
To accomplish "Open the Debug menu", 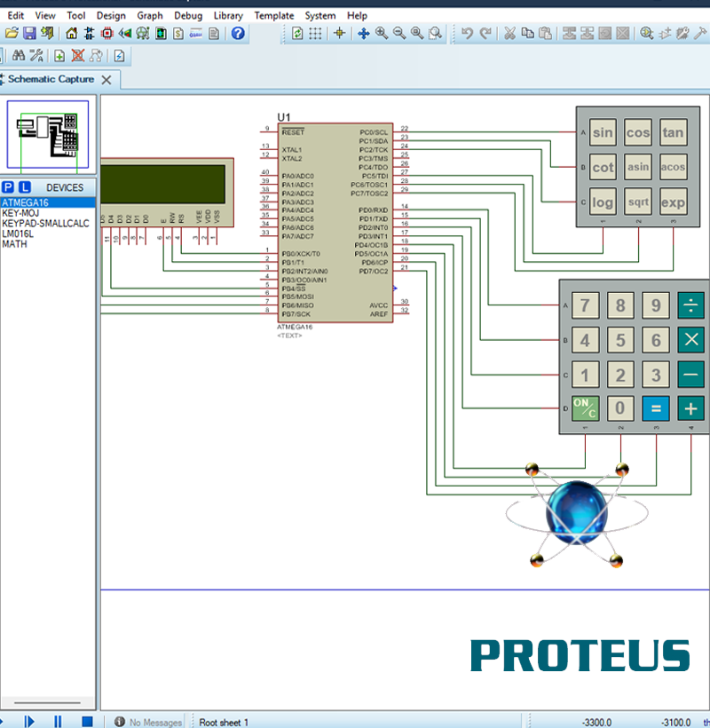I will 188,15.
